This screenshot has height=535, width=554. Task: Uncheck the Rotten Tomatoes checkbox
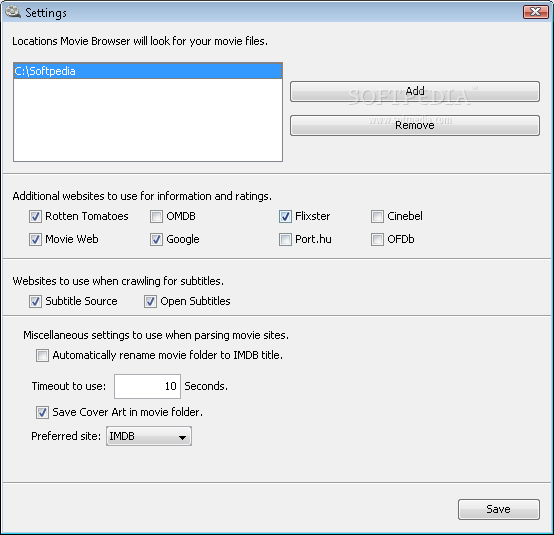[x=35, y=216]
